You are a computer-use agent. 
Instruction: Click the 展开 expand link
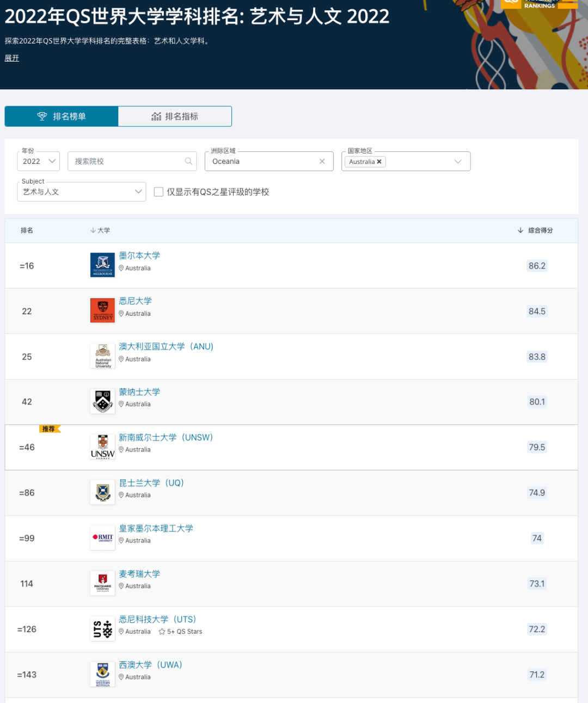pyautogui.click(x=12, y=58)
